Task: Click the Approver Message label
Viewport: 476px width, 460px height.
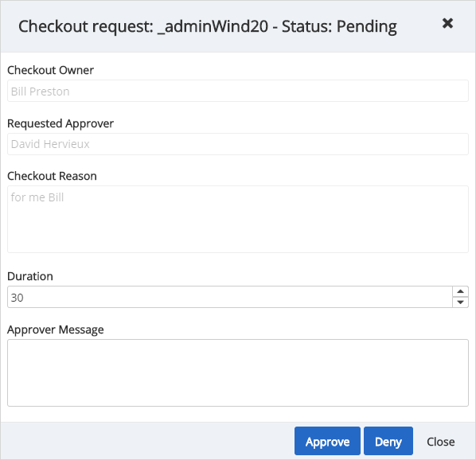Action: coord(56,329)
